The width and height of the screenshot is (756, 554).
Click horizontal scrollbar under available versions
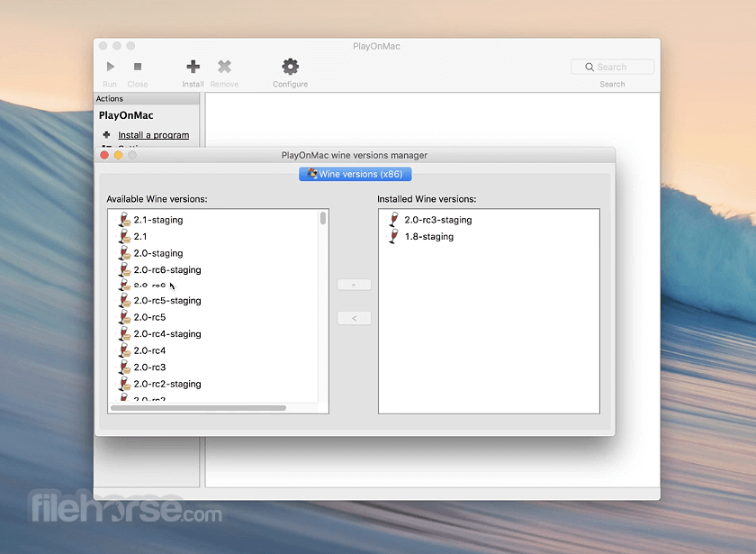click(198, 408)
